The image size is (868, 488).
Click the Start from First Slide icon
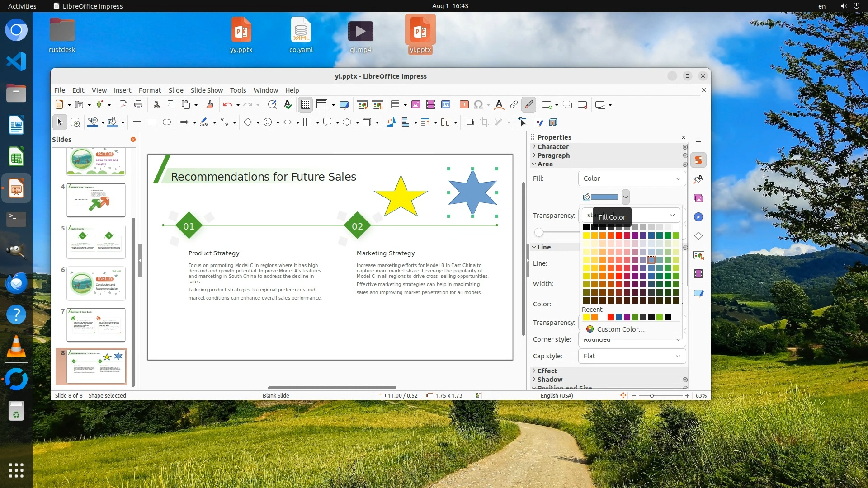click(x=362, y=105)
